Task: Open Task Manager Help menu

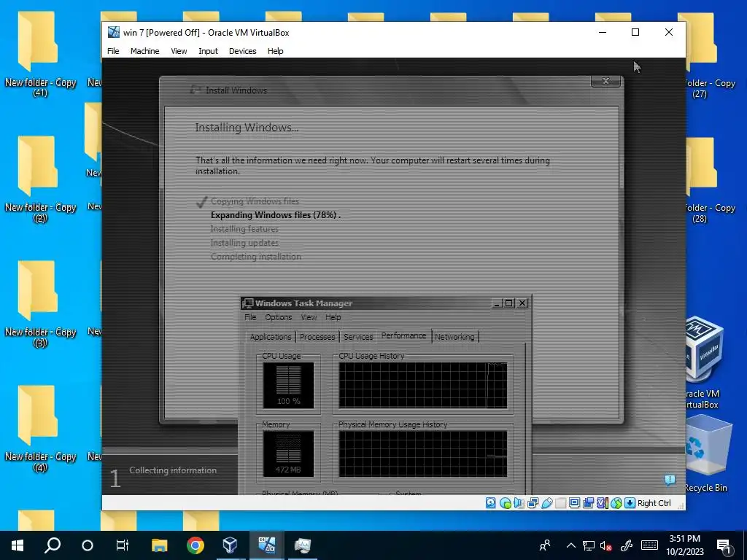Action: pos(333,317)
